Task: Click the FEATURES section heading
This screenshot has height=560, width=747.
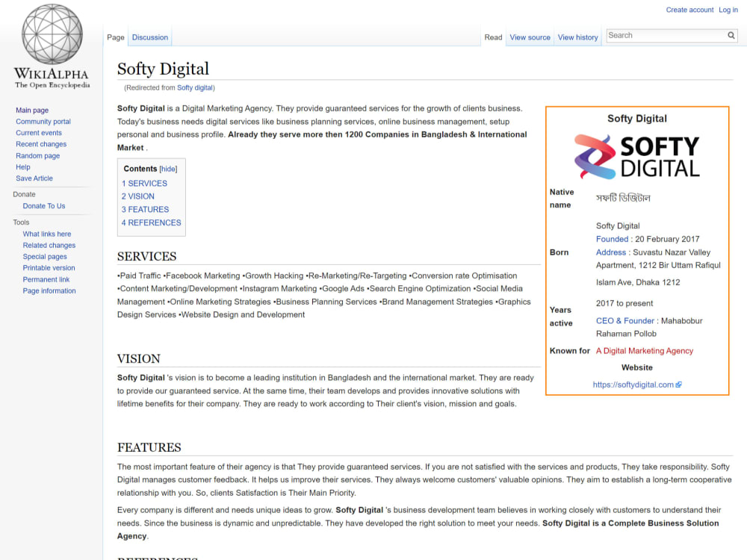Action: [x=149, y=447]
